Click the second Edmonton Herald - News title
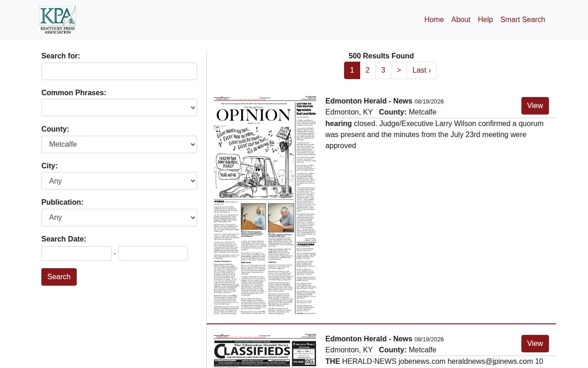The image size is (588, 368). click(x=369, y=339)
